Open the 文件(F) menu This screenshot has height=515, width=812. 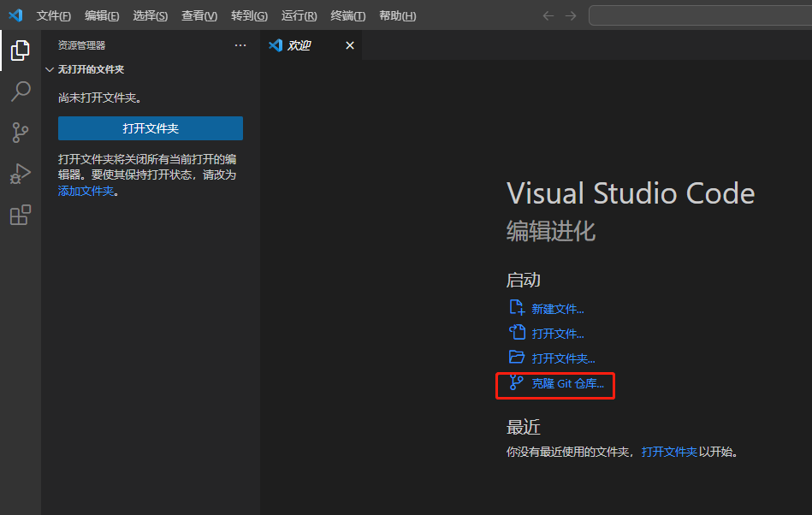53,16
